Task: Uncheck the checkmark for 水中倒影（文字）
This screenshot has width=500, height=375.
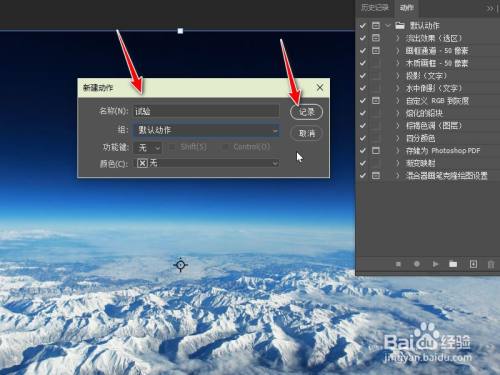Action: (x=363, y=88)
